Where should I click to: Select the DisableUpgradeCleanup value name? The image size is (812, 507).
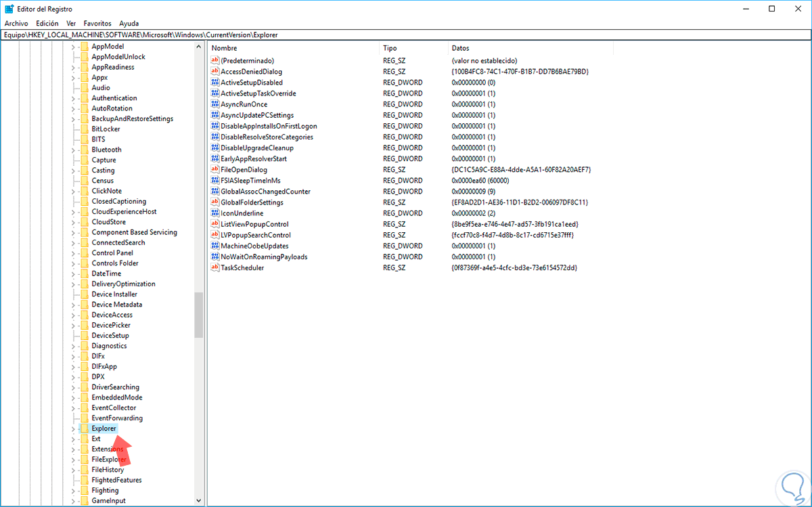point(257,148)
